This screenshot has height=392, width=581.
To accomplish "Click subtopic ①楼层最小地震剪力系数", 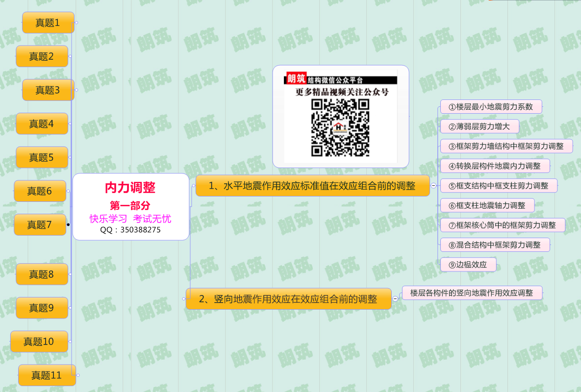I will coord(491,106).
